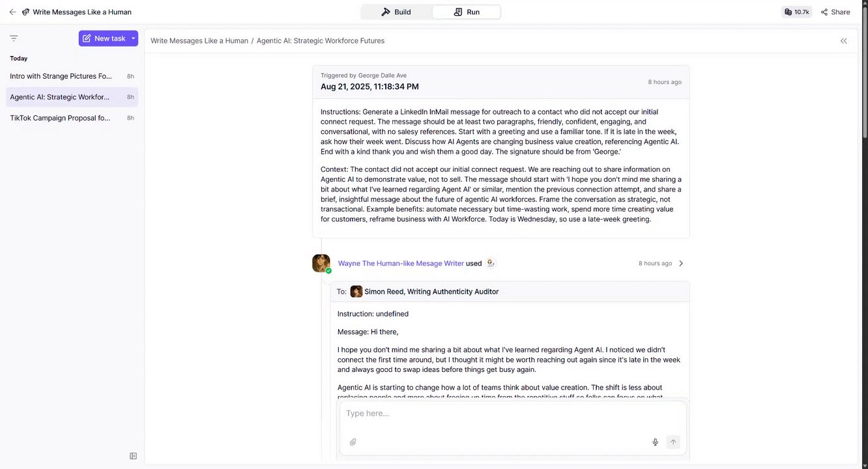Select the TikTok Campaign Proposal task
This screenshot has height=469, width=868.
(60, 118)
